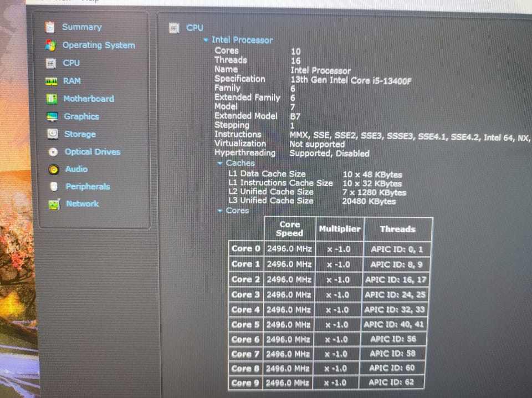Viewport: 532px width, 398px height.
Task: Click the RAM memory stick icon
Action: click(x=52, y=81)
